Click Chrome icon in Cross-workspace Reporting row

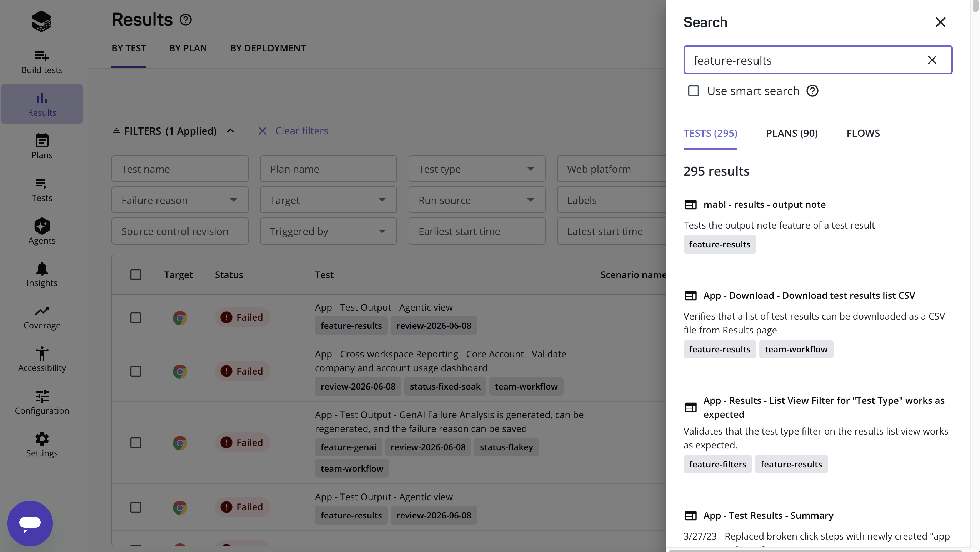pyautogui.click(x=180, y=371)
